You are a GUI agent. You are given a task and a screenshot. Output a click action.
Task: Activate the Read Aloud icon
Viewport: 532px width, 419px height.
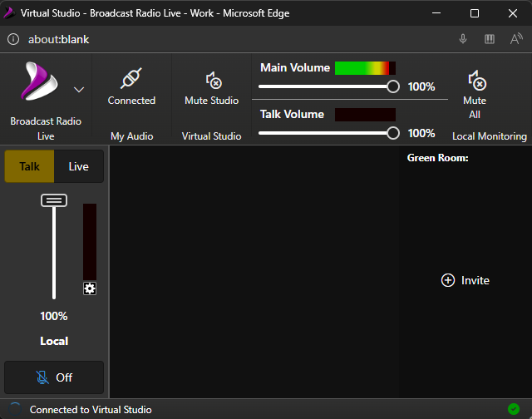[x=516, y=39]
